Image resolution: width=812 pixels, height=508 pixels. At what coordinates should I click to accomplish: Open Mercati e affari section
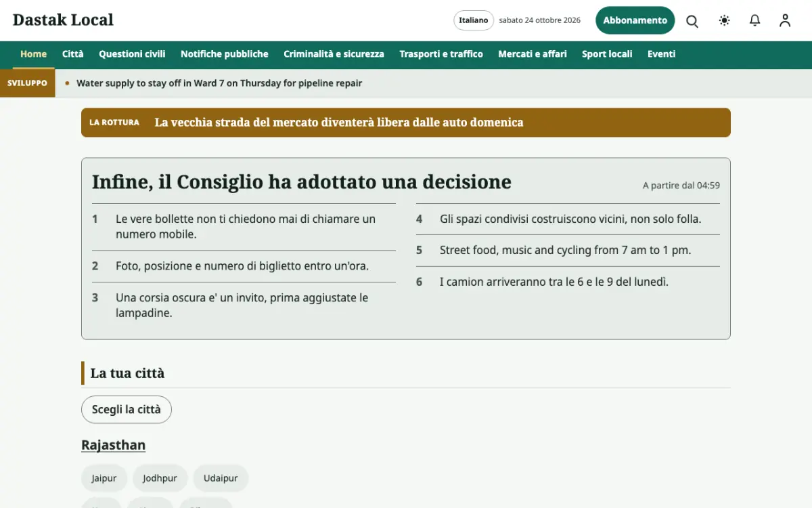(x=533, y=54)
